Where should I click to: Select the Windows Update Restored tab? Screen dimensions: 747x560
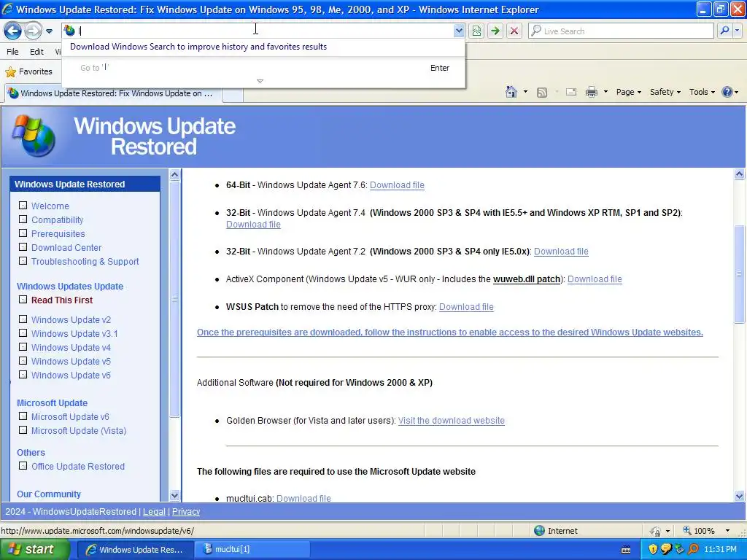113,93
